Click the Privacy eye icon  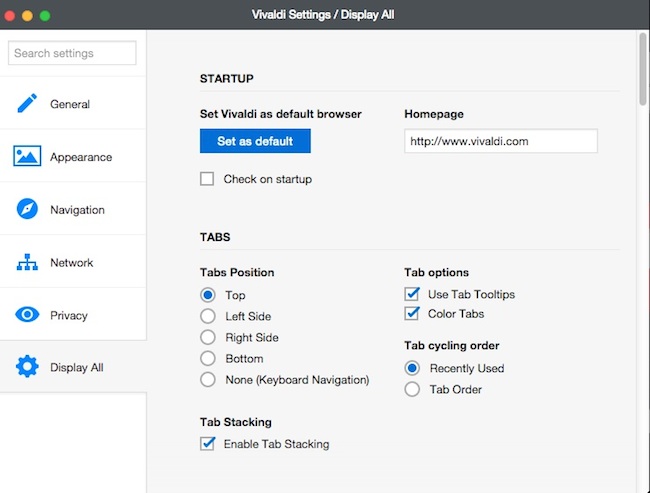click(x=27, y=315)
